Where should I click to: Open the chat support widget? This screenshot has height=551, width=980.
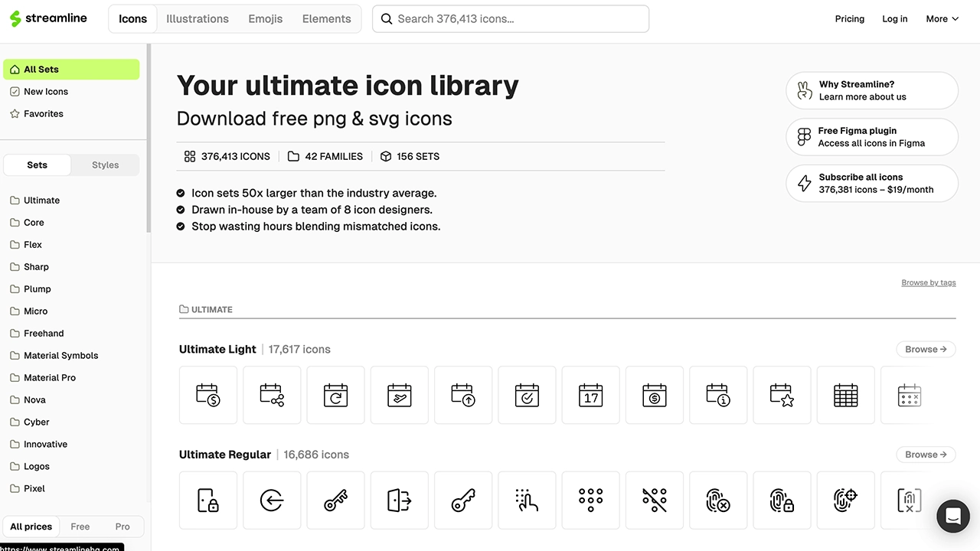click(x=953, y=517)
